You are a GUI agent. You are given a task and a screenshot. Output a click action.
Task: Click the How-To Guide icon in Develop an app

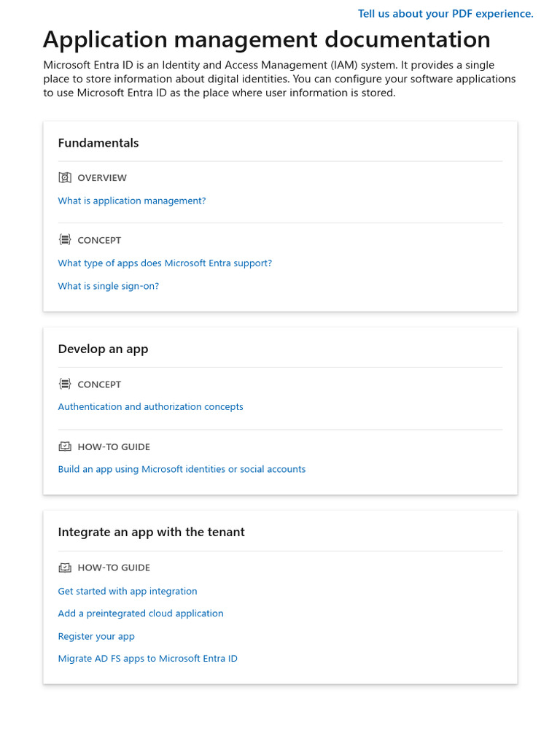click(x=65, y=446)
